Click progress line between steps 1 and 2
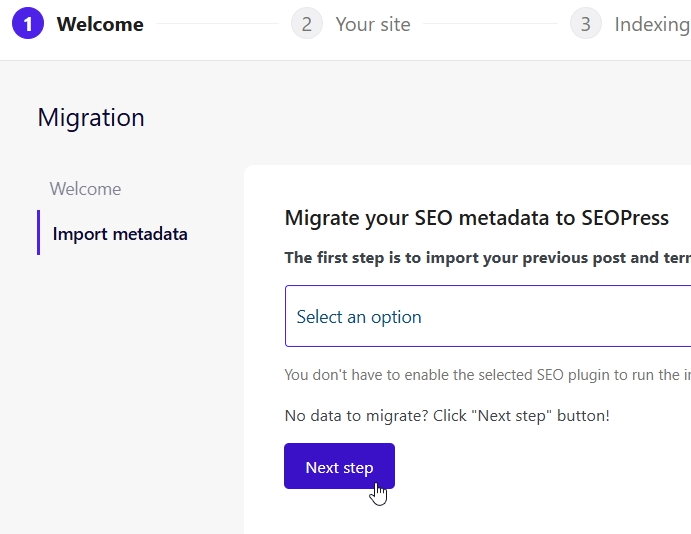 point(218,24)
